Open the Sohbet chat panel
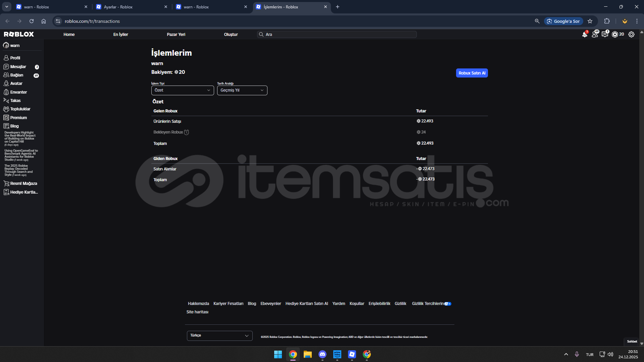Screen dimensions: 644x362 632,342
